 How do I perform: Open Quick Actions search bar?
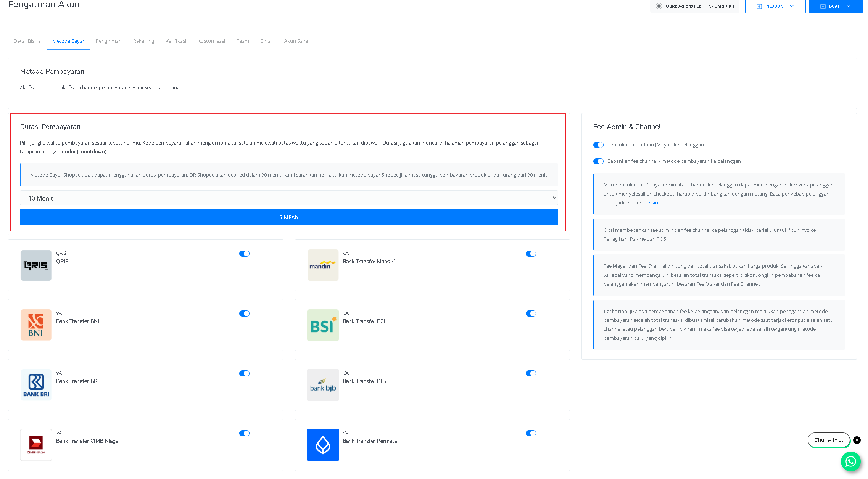tap(695, 6)
